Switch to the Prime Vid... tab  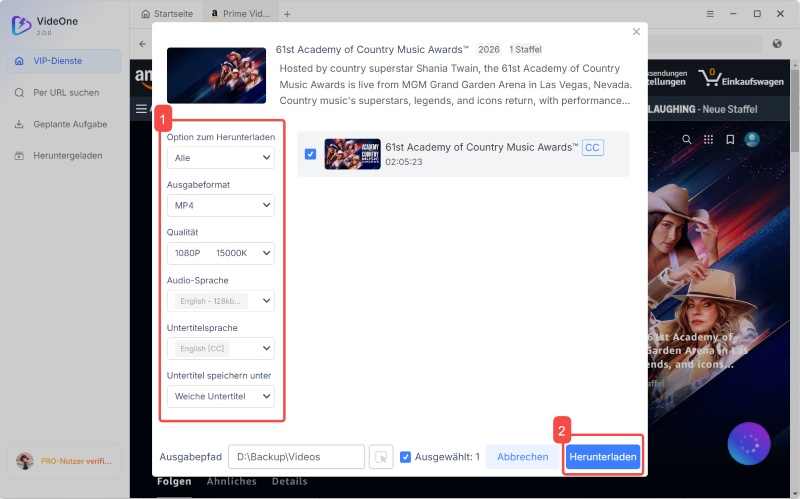240,14
